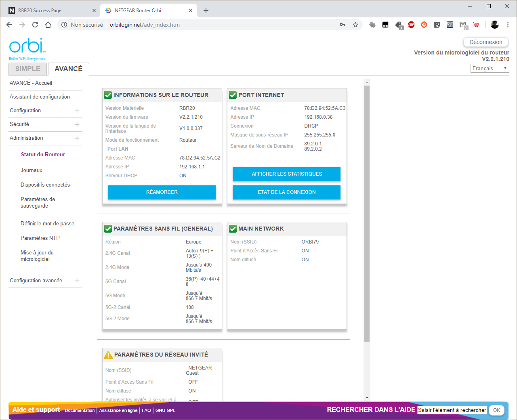
Task: Open the Documentation link in footer
Action: 80,410
